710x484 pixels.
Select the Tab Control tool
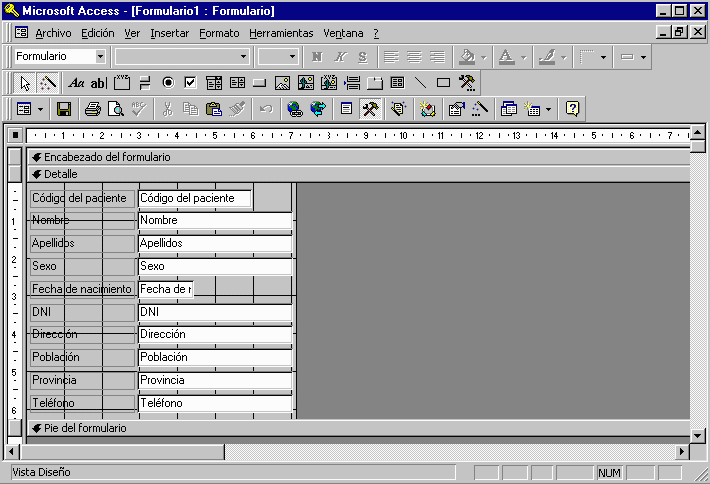[375, 83]
